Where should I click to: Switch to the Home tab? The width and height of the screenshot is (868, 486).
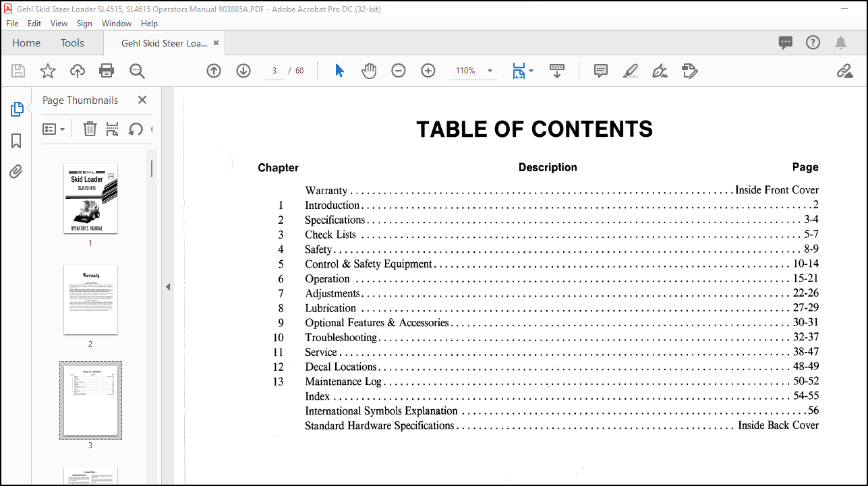pos(26,42)
